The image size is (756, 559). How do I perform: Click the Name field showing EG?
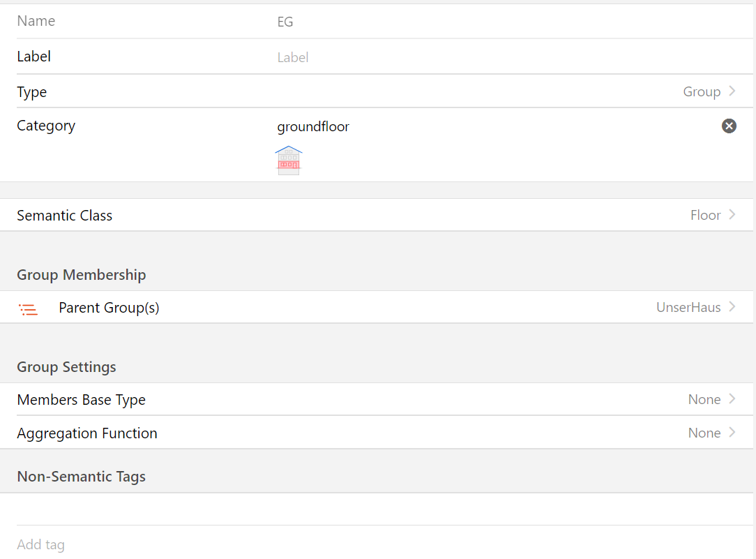[x=488, y=22]
